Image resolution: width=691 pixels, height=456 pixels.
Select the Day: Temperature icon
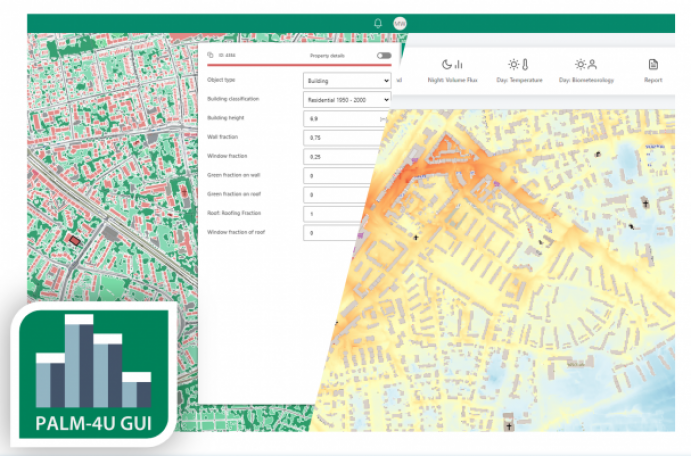(x=519, y=64)
